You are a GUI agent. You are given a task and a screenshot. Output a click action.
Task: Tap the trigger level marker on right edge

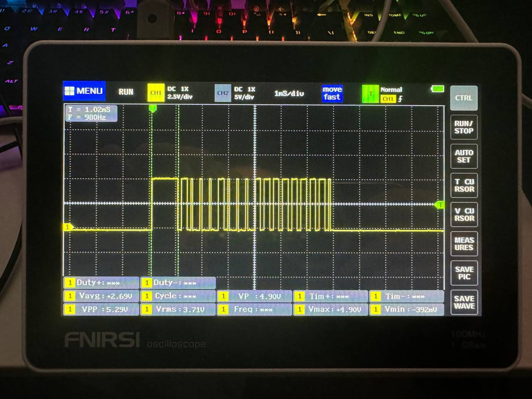(x=440, y=204)
